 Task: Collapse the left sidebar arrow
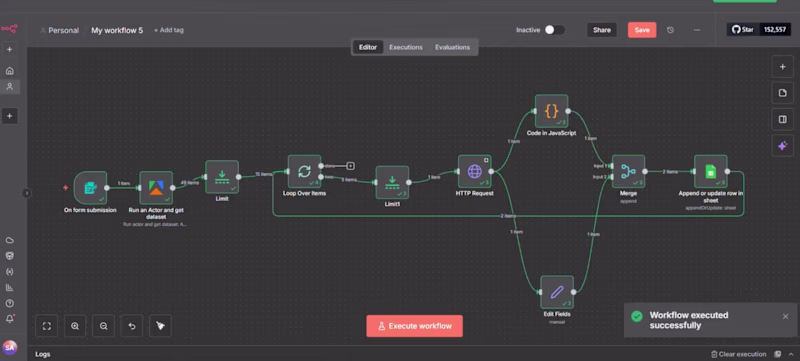[27, 193]
